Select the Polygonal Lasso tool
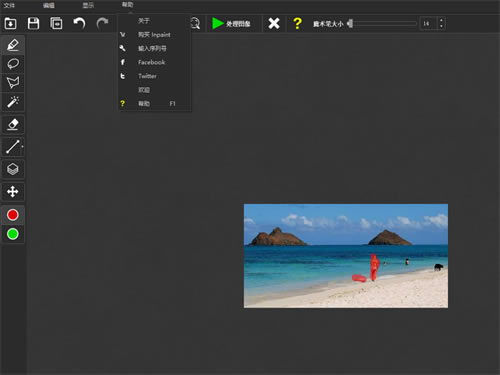 coord(13,82)
